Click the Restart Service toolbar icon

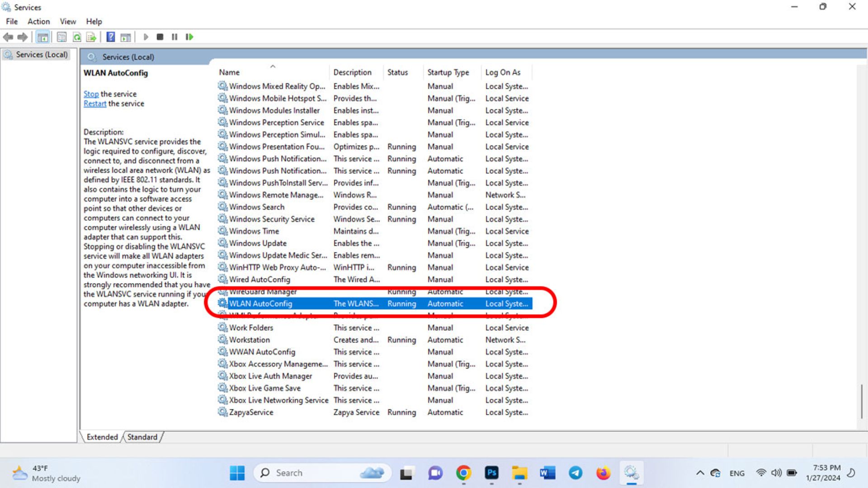(x=189, y=37)
